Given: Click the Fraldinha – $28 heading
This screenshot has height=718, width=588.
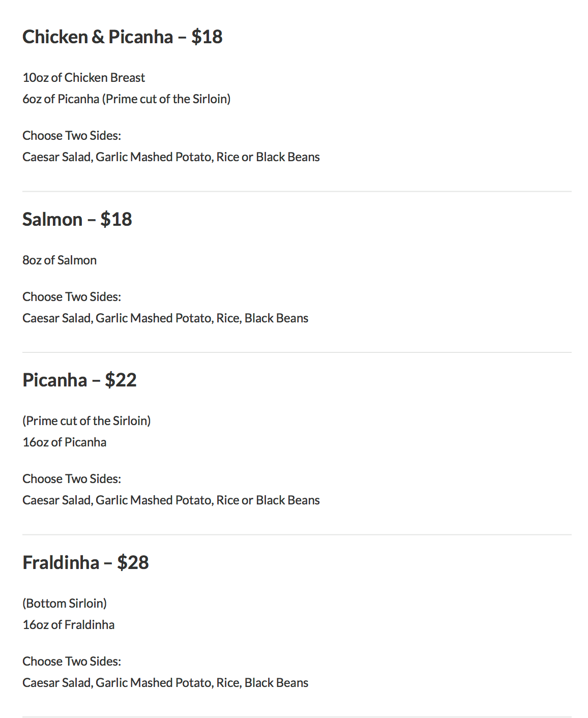Looking at the screenshot, I should (85, 562).
